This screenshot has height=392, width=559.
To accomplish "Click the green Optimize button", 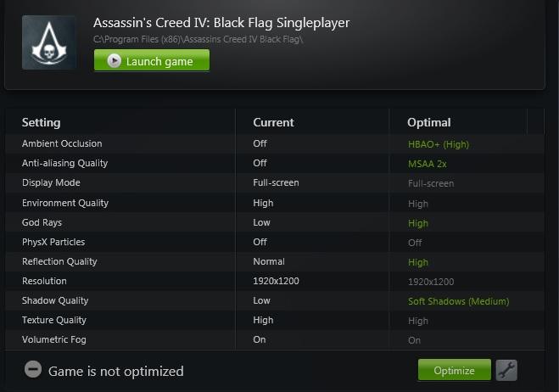I will (x=454, y=371).
